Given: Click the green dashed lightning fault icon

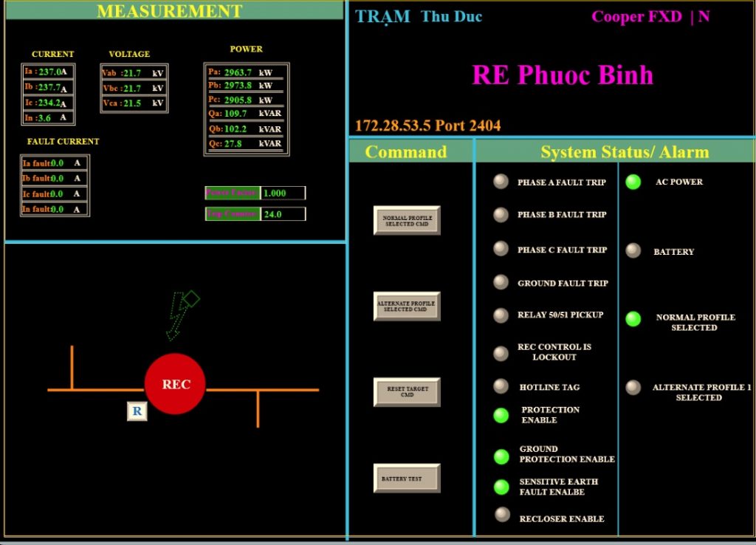Looking at the screenshot, I should 179,314.
